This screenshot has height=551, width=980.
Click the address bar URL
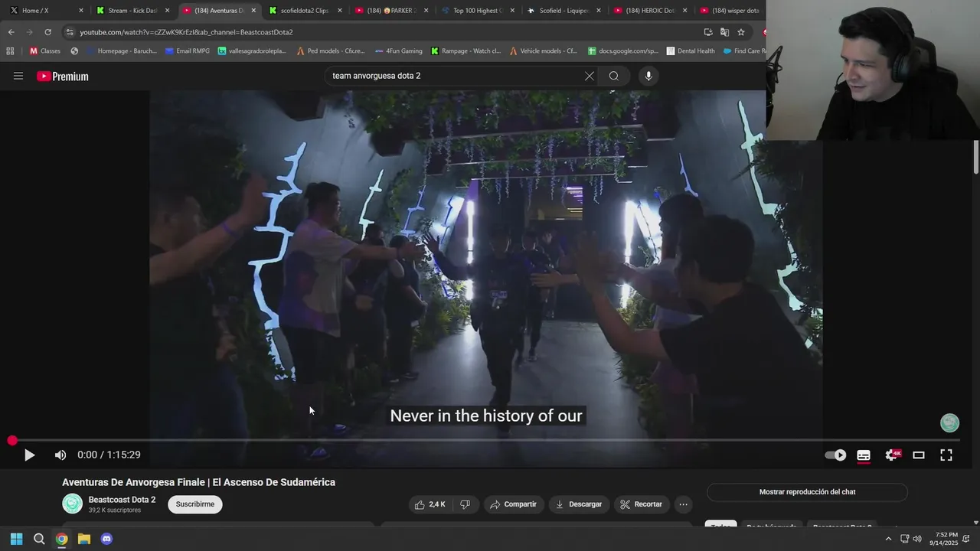tap(187, 32)
